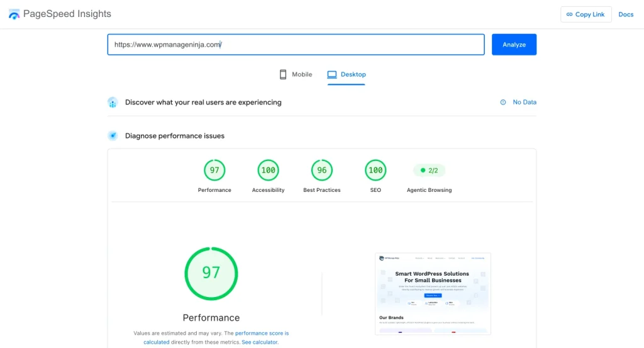Click the 'Accessibility' label text
The width and height of the screenshot is (644, 348).
[x=268, y=190]
